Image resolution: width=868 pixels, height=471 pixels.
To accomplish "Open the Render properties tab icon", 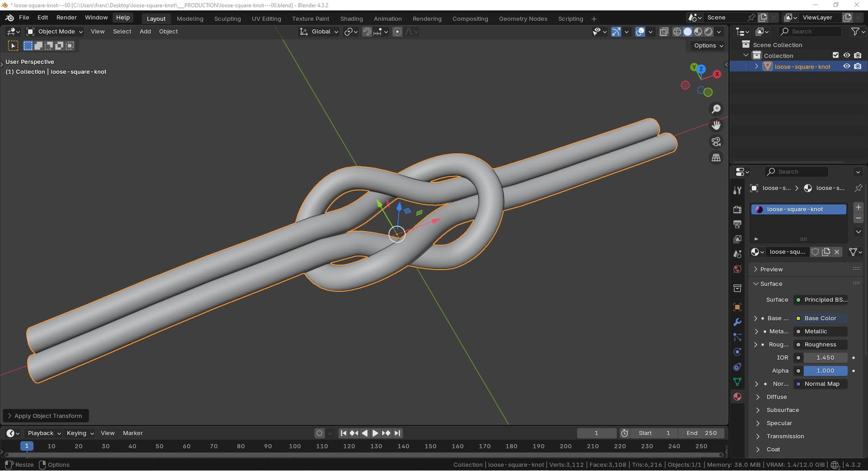I will (737, 209).
